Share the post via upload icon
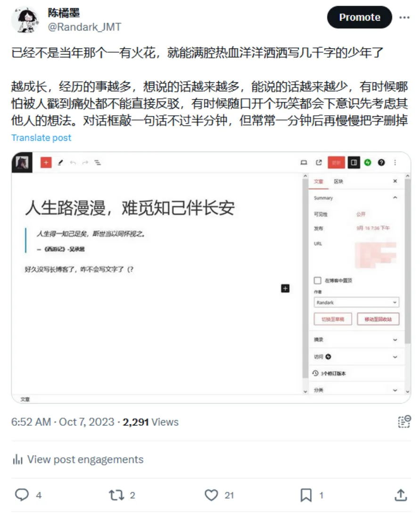The height and width of the screenshot is (513, 420). click(x=400, y=495)
